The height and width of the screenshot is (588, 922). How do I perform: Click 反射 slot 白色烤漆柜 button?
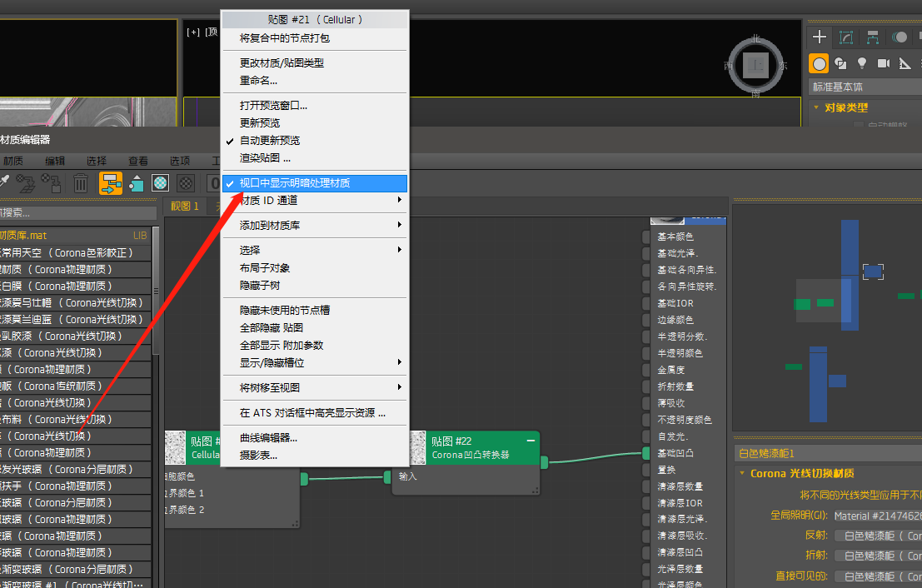point(877,536)
